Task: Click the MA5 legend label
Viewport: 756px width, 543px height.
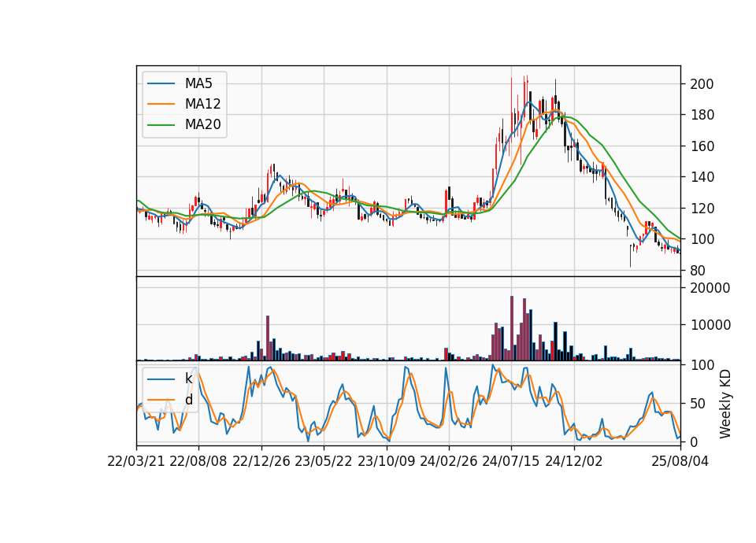Action: pos(198,83)
